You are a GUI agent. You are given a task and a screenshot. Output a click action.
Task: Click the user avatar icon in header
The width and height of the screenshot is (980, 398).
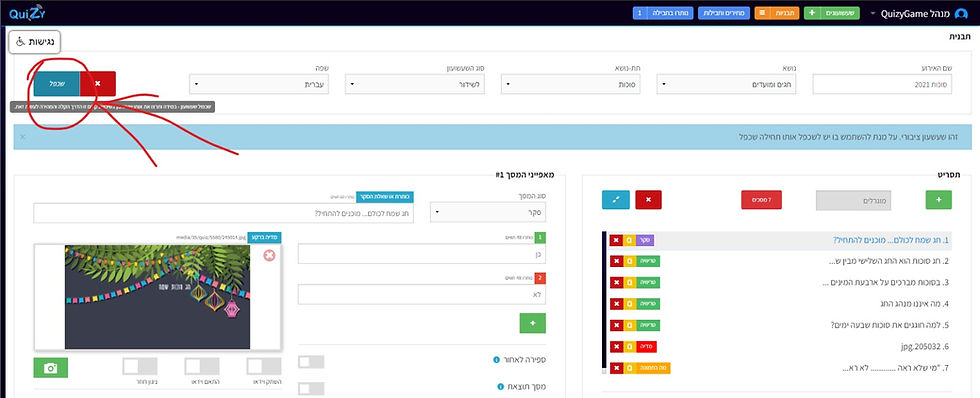[961, 13]
